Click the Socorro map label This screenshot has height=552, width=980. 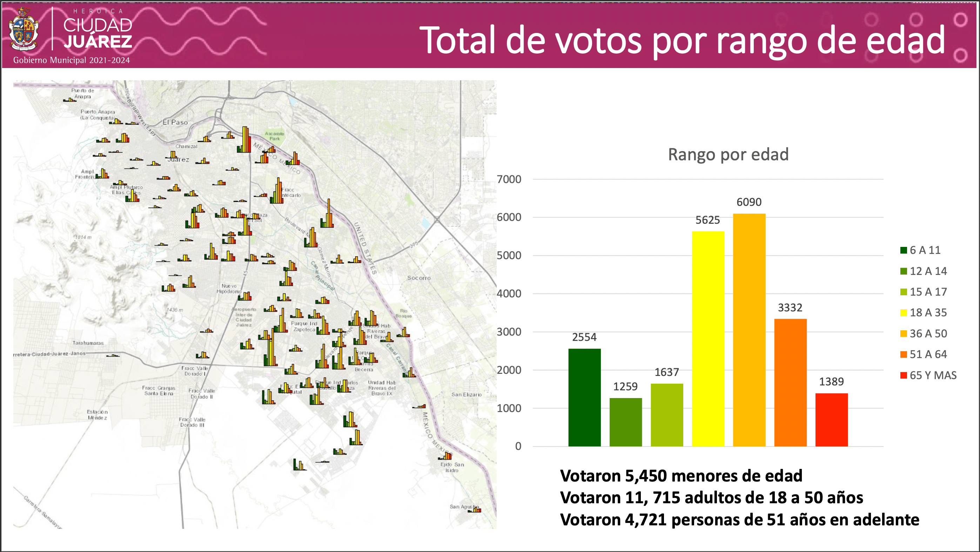[x=419, y=278]
